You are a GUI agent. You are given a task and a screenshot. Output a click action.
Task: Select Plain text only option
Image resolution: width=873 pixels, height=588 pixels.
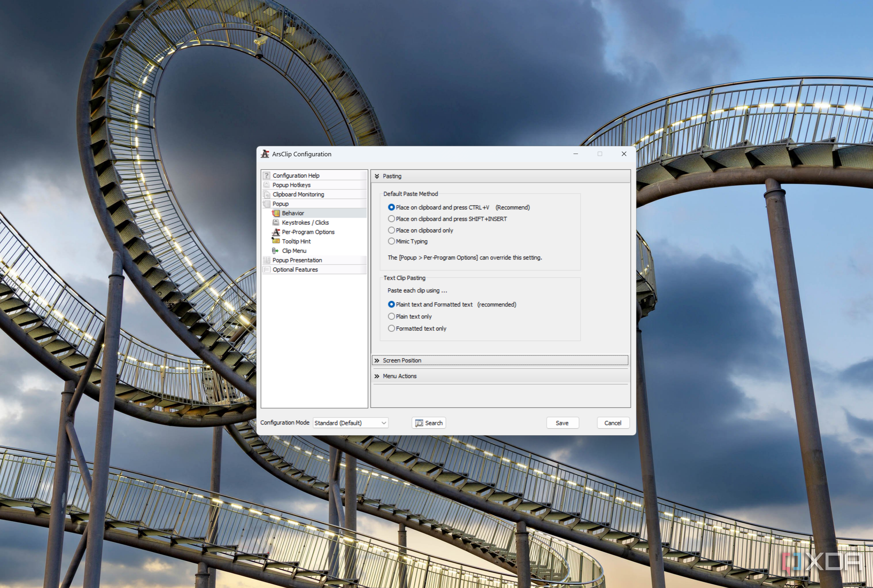click(x=391, y=316)
